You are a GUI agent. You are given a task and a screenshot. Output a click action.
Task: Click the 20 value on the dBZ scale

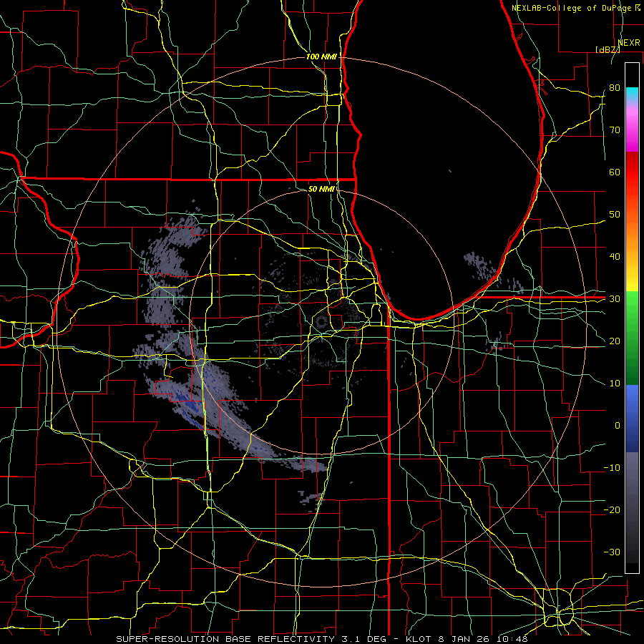point(615,341)
